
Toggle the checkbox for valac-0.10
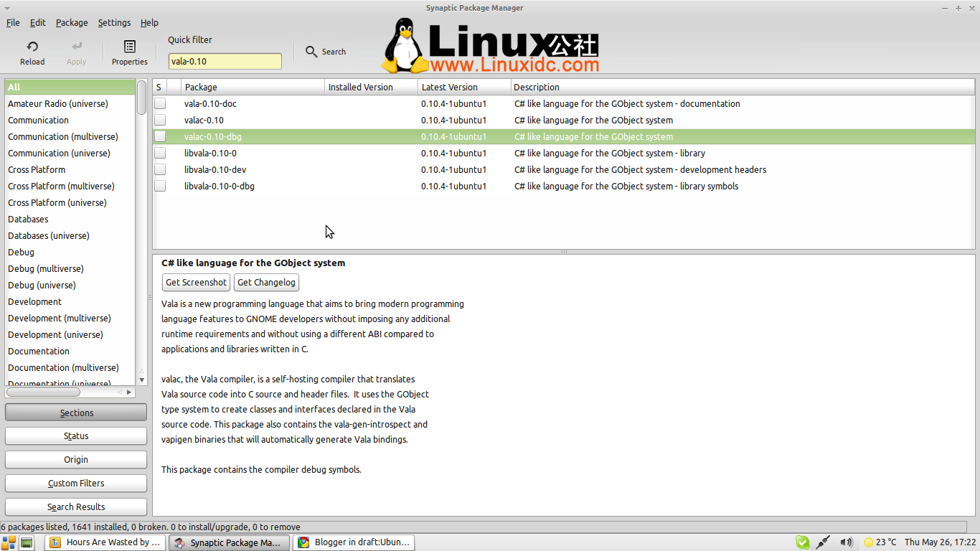click(160, 121)
